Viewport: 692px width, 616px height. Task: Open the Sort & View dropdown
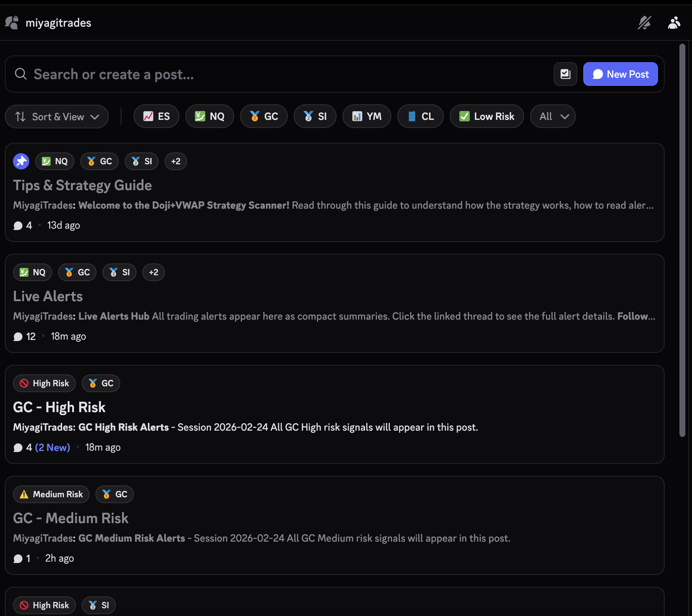[x=57, y=117]
